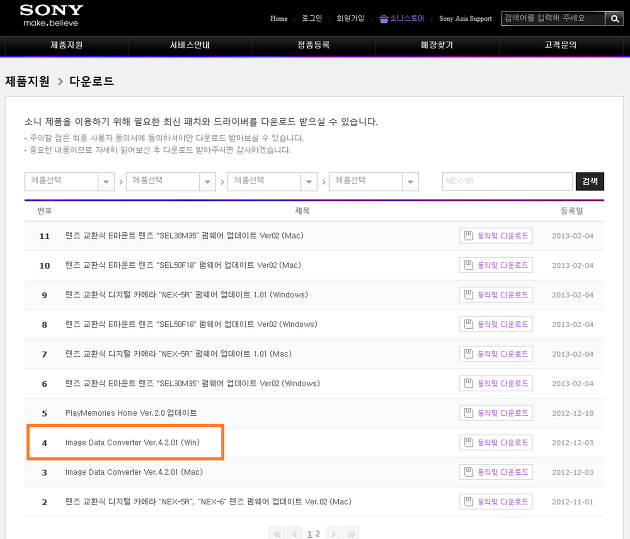Click the date 2012-11-01
The image size is (630, 539).
click(x=573, y=502)
